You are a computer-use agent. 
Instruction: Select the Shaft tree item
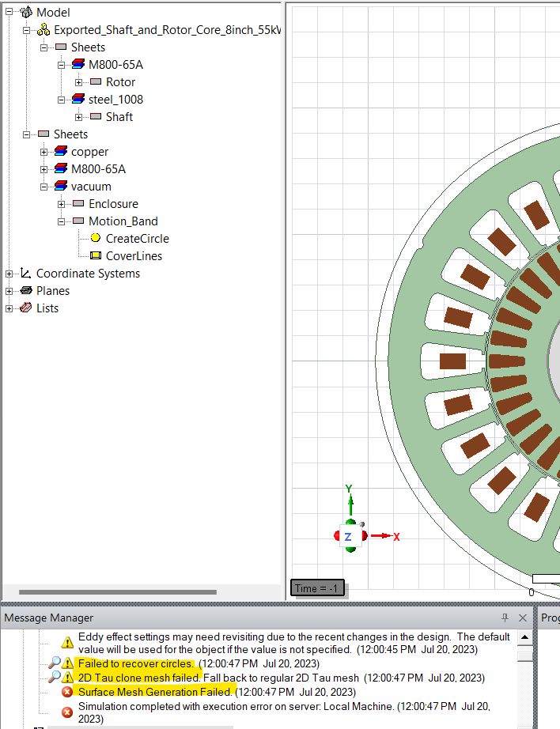coord(119,117)
